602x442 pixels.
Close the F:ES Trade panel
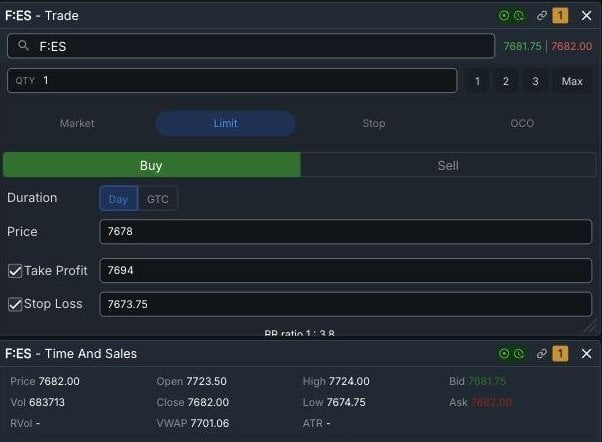pyautogui.click(x=586, y=15)
